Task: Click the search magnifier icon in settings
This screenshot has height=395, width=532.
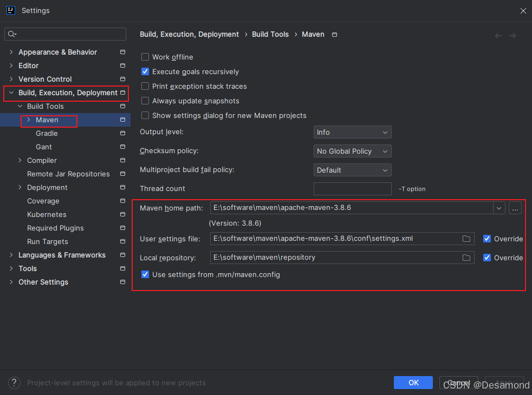Action: point(12,34)
